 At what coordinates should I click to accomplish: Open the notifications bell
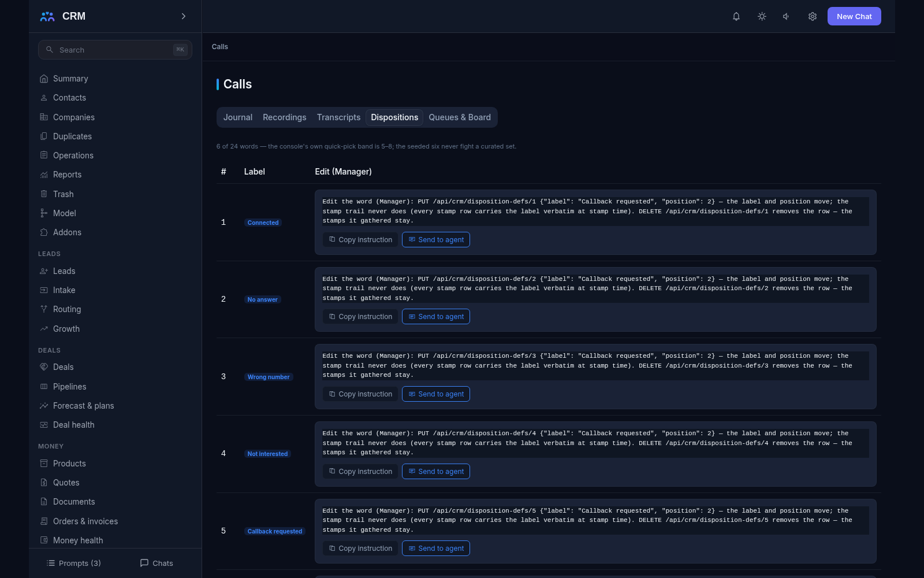click(x=736, y=16)
